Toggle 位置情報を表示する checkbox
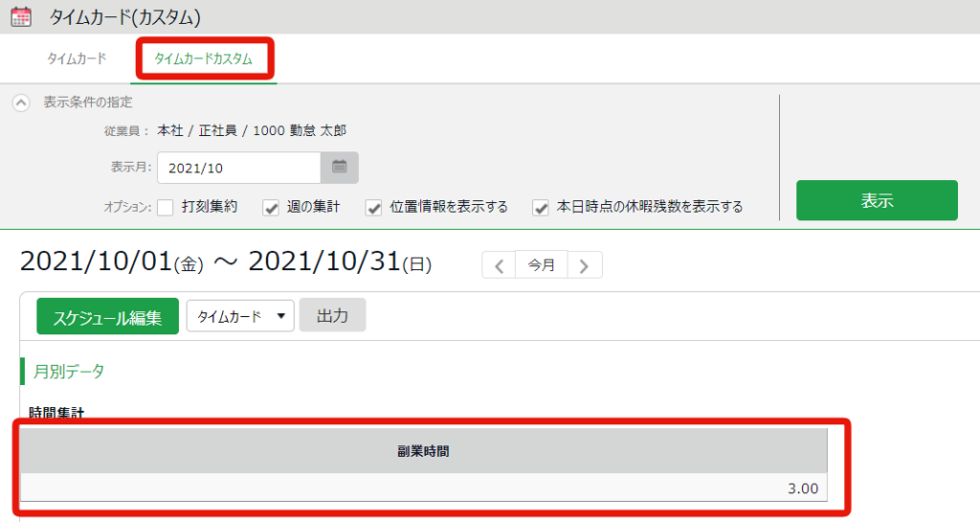Viewport: 980px width, 522px height. point(374,208)
